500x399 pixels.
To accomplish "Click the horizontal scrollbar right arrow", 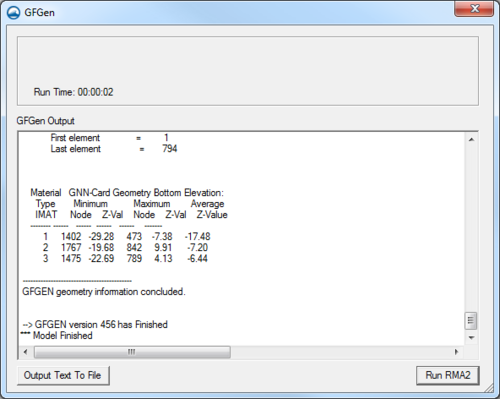I will point(456,352).
